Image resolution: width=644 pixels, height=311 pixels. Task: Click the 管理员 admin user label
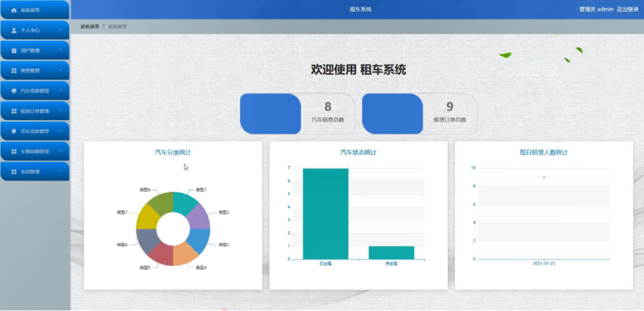(596, 9)
